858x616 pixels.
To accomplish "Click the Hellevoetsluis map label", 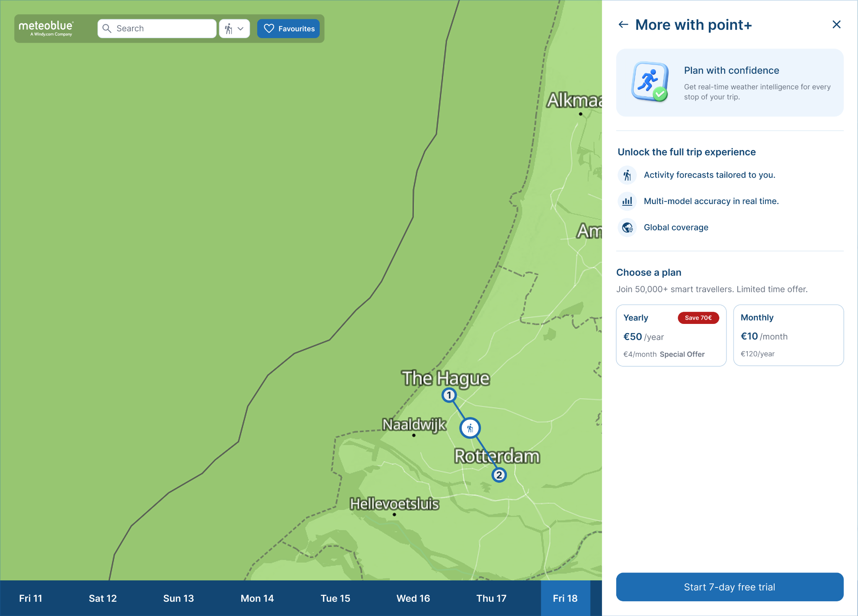I will pyautogui.click(x=395, y=504).
